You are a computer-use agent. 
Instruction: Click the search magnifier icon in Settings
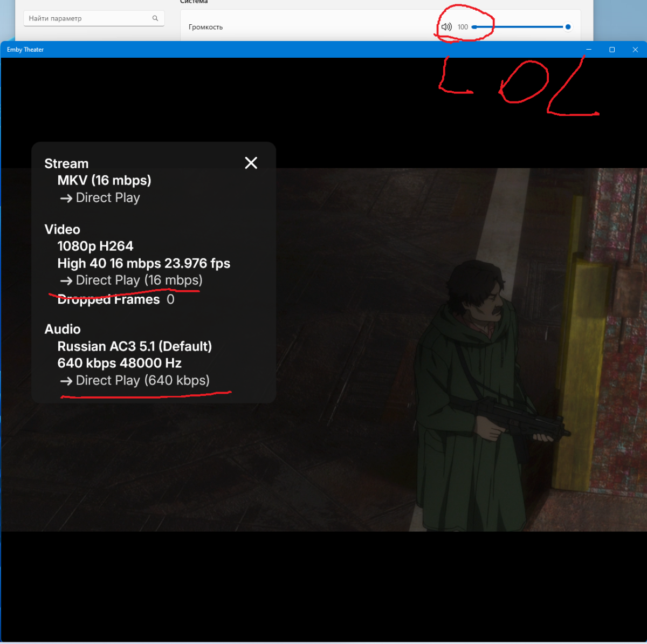click(x=155, y=18)
